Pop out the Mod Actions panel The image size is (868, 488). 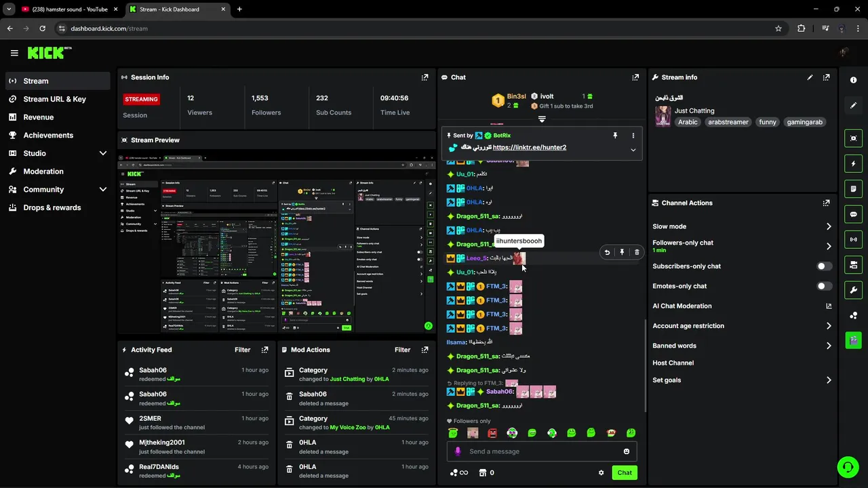point(425,350)
